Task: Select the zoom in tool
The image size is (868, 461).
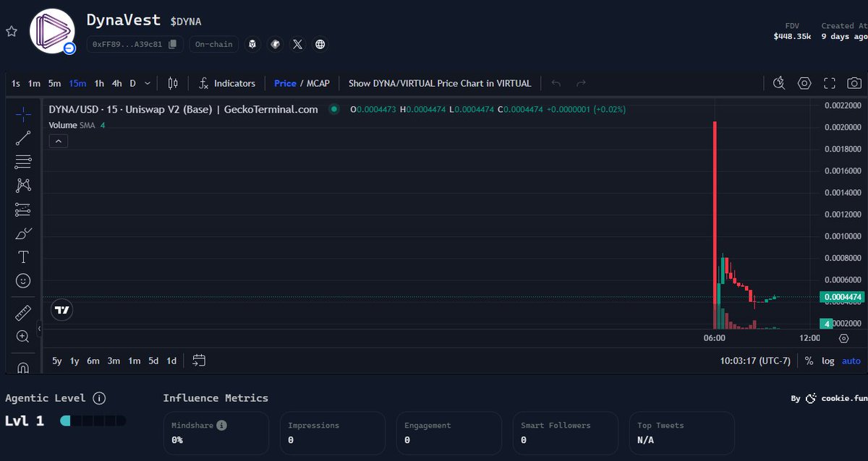Action: [x=23, y=336]
